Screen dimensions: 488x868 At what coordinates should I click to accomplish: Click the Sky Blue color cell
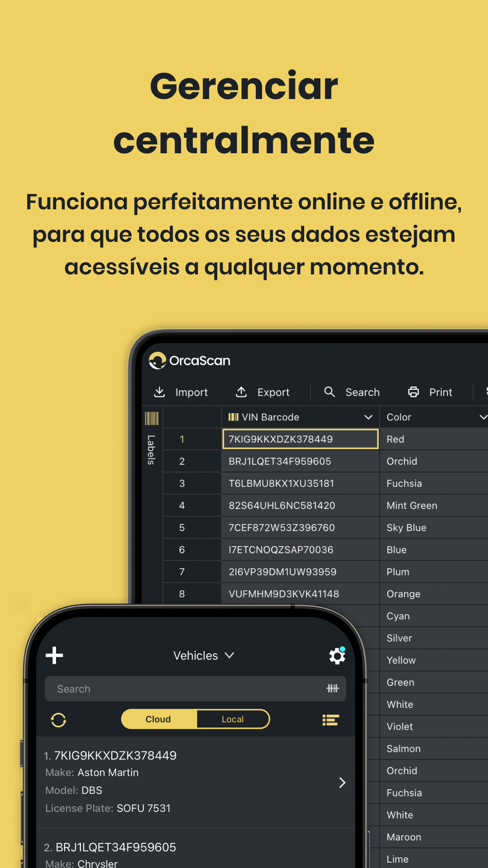pos(434,528)
